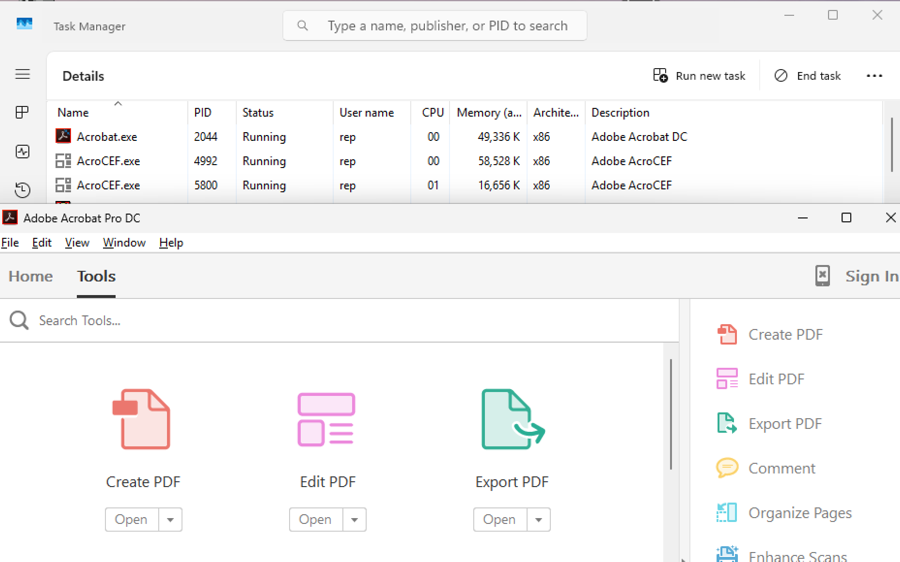
Task: Open Performance page icon in Task Manager sidebar
Action: tap(22, 152)
